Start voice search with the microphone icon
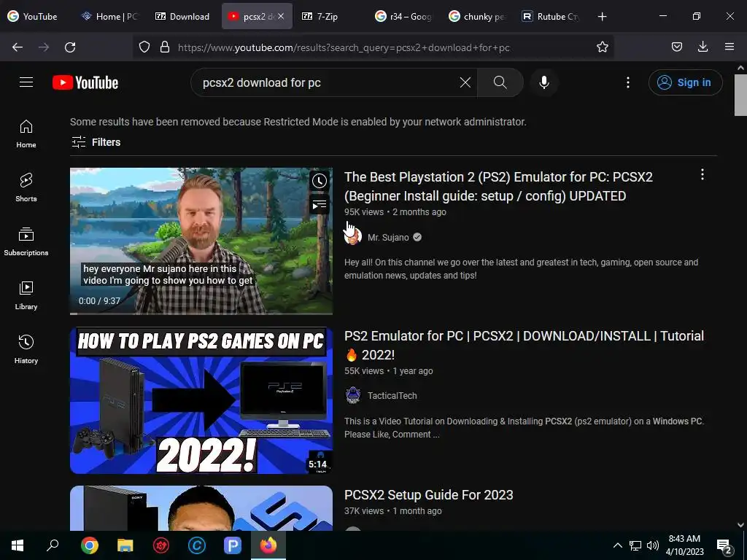This screenshot has height=560, width=747. [544, 82]
